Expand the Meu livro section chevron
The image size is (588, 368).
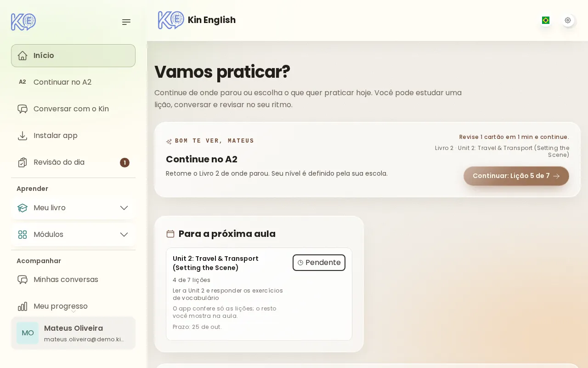(124, 208)
